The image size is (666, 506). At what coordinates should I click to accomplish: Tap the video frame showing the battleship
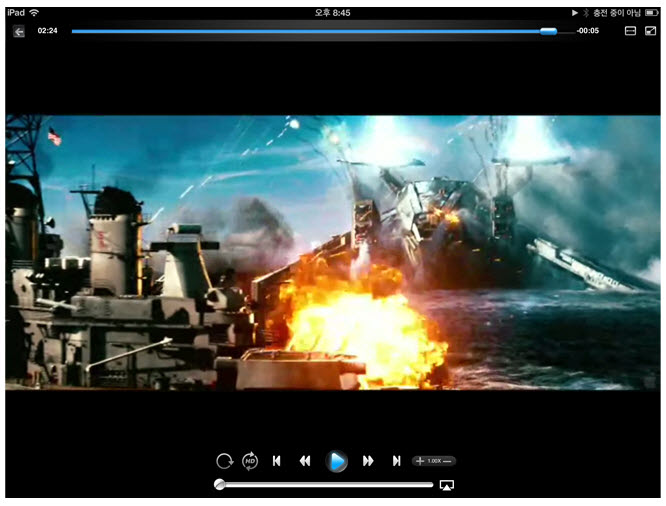(x=333, y=252)
